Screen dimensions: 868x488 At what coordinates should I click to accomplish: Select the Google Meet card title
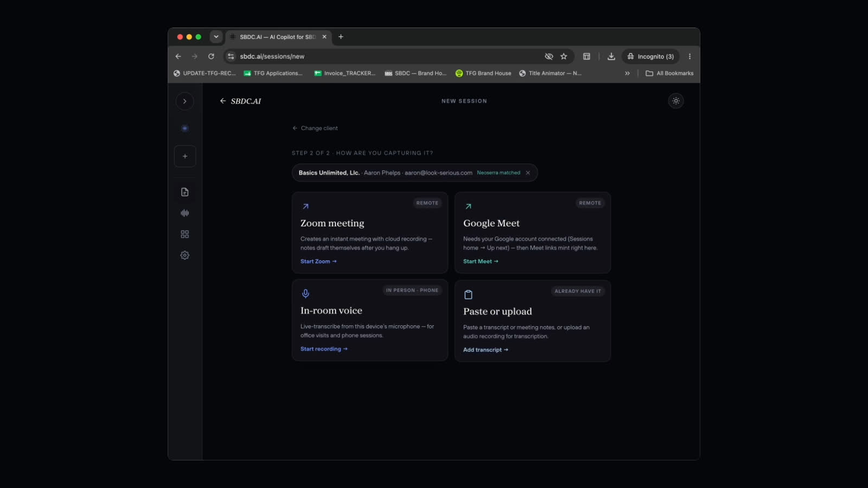pyautogui.click(x=492, y=223)
